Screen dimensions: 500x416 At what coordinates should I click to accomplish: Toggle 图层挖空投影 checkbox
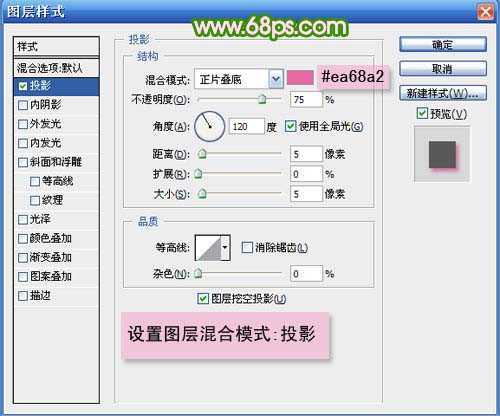point(203,299)
